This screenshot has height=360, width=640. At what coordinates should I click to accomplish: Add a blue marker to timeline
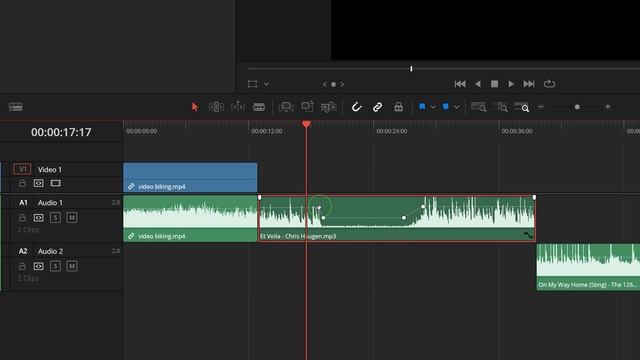(x=446, y=107)
